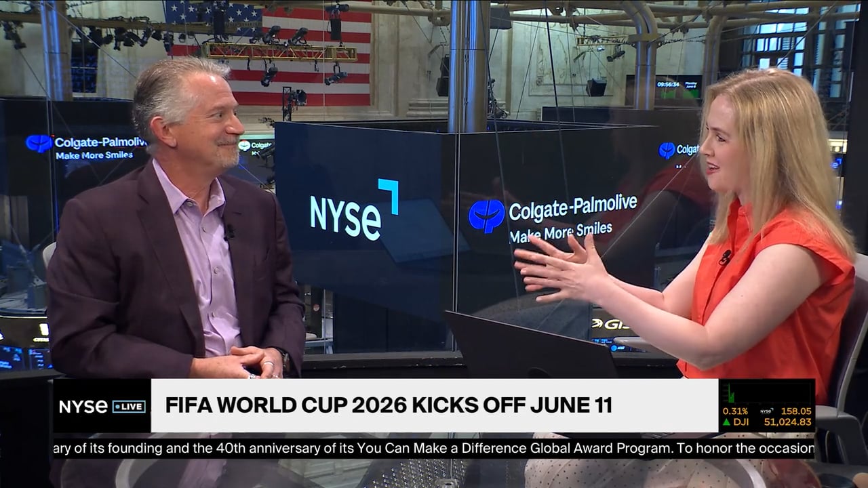Click the Colgate logo on the right screen behind the woman
Screen dimensions: 868x488
667,150
